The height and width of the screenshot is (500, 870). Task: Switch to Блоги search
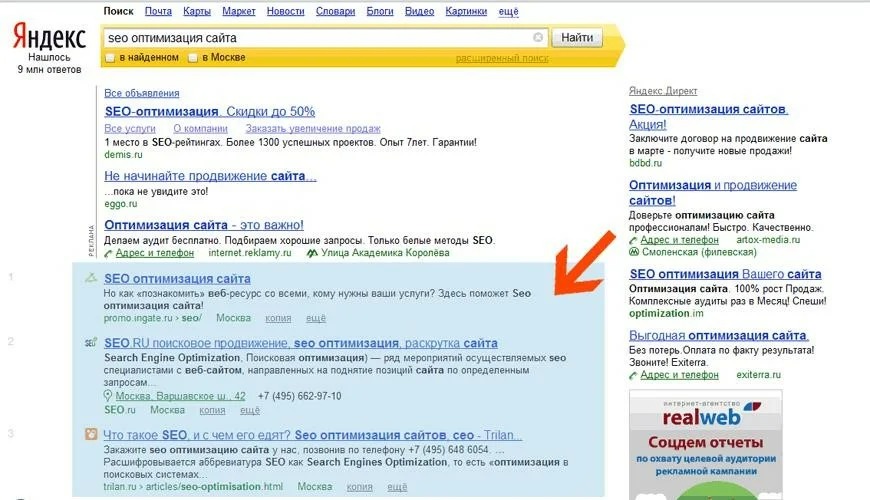click(x=380, y=11)
